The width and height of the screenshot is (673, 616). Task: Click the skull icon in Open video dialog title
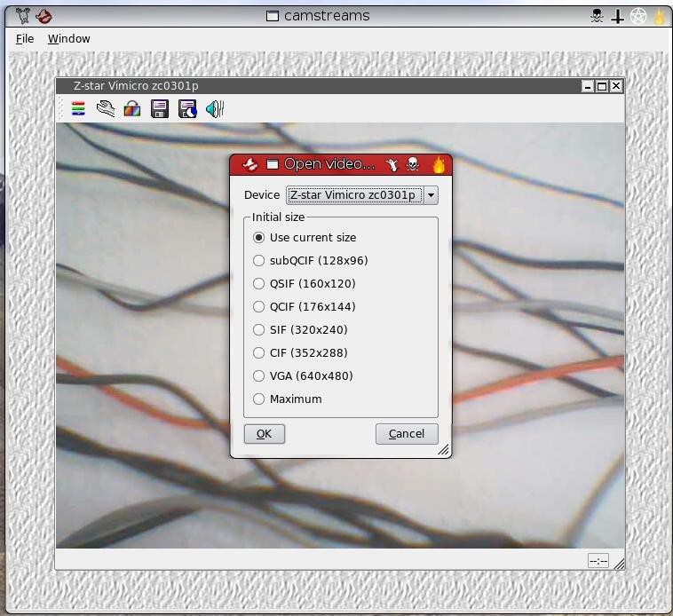[413, 164]
